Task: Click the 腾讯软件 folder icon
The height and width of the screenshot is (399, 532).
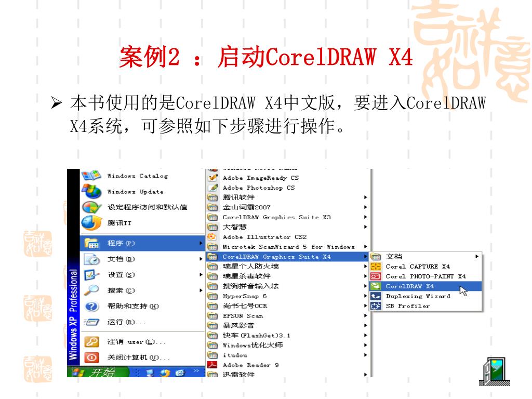Action: click(212, 197)
